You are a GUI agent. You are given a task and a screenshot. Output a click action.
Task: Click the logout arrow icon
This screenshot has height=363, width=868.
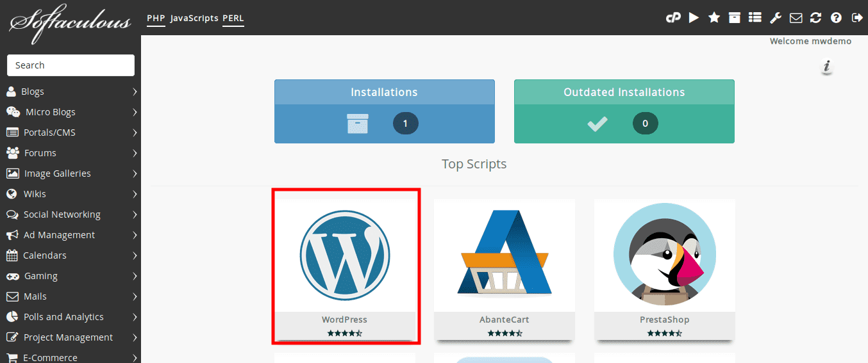pyautogui.click(x=856, y=18)
